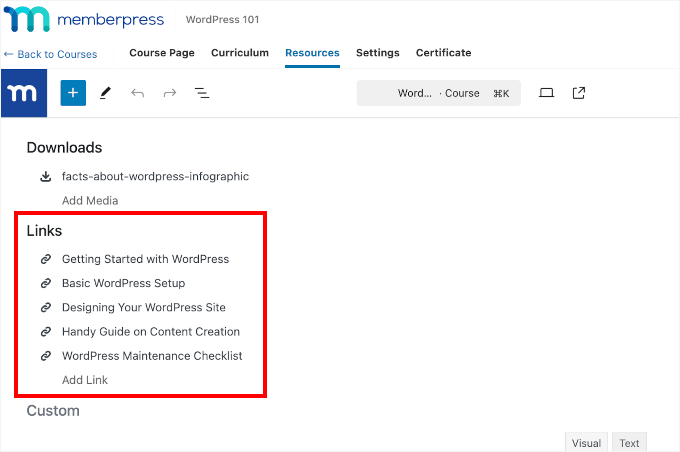
Task: Select the Getting Started with WordPress link
Action: (145, 259)
